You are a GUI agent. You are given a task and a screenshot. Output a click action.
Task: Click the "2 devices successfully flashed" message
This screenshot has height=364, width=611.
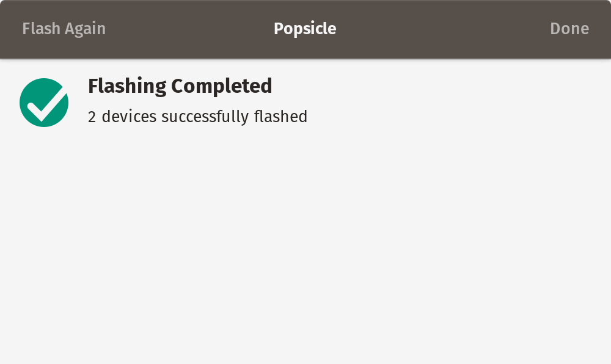pos(197,117)
